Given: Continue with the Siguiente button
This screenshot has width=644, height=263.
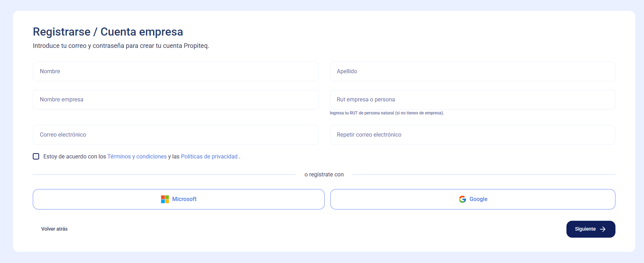Looking at the screenshot, I should (591, 229).
